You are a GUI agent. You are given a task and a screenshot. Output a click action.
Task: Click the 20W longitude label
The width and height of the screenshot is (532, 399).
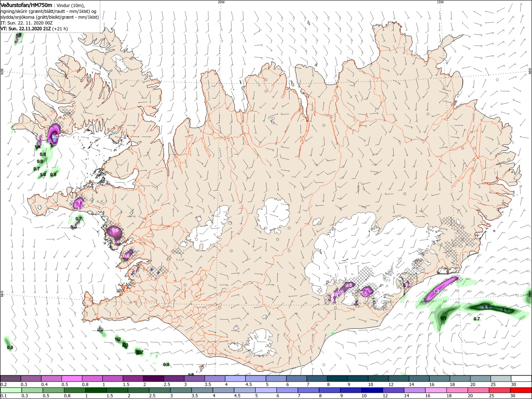point(221,2)
